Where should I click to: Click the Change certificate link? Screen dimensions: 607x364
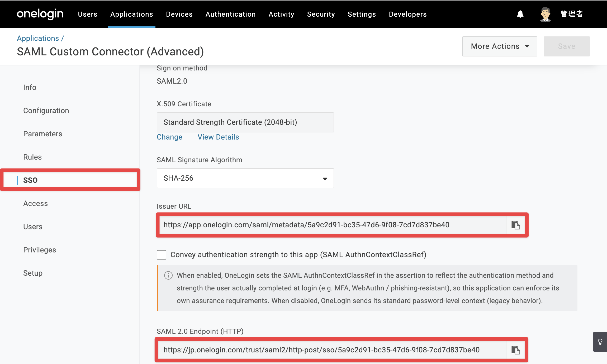click(169, 137)
